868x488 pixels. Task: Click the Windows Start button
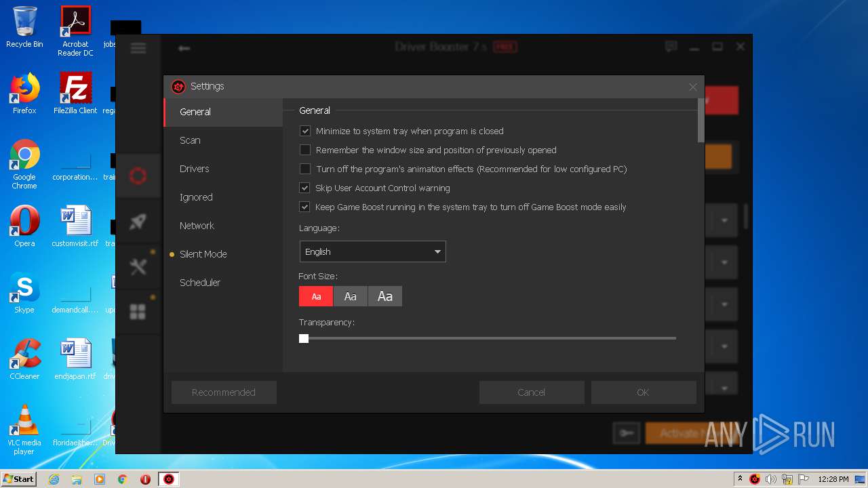(x=19, y=479)
